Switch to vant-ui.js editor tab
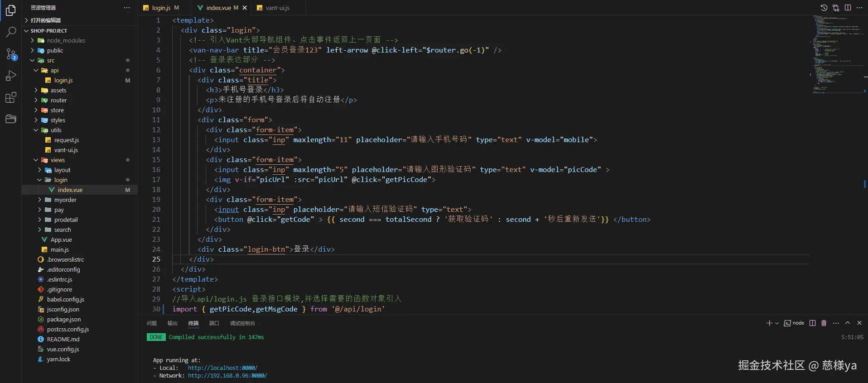 [277, 8]
